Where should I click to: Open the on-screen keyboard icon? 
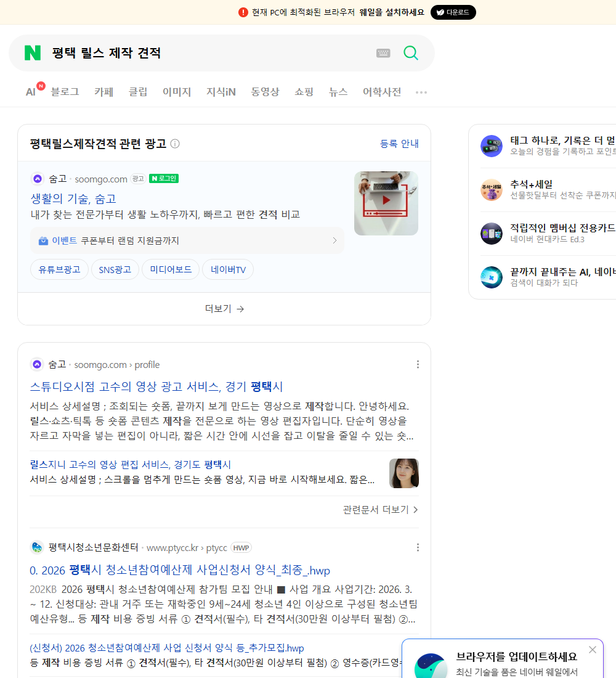(383, 53)
